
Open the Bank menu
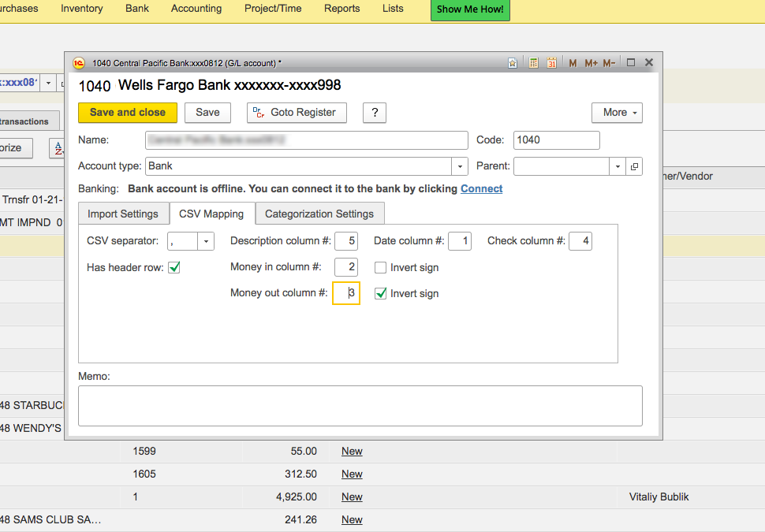point(137,9)
